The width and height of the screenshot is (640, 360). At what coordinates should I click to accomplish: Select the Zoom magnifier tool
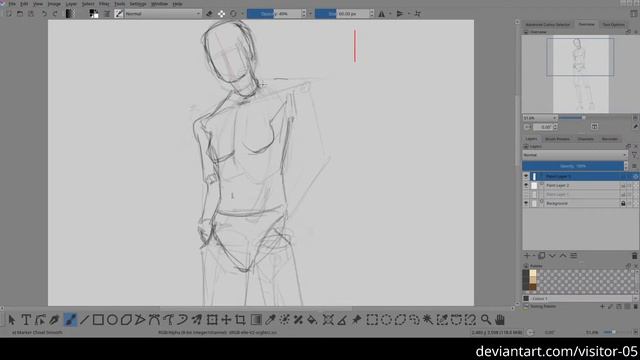click(x=485, y=320)
